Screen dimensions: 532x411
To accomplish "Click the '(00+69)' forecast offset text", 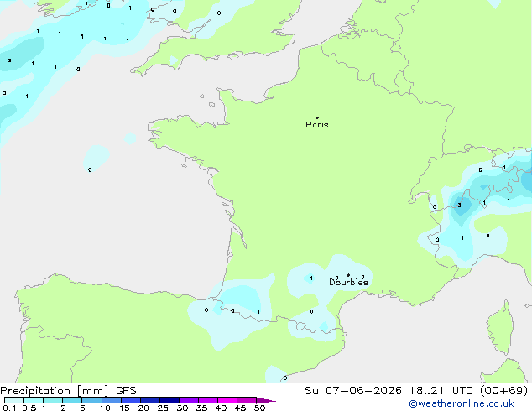I will 504,391.
